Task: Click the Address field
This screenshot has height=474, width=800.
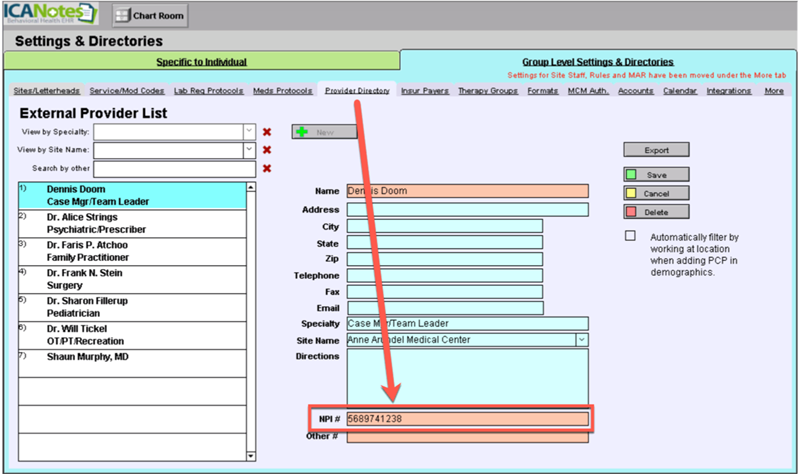Action: coord(467,210)
